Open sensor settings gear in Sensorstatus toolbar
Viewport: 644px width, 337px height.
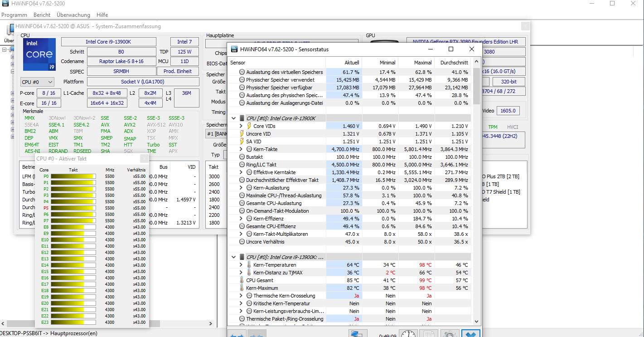[449, 334]
